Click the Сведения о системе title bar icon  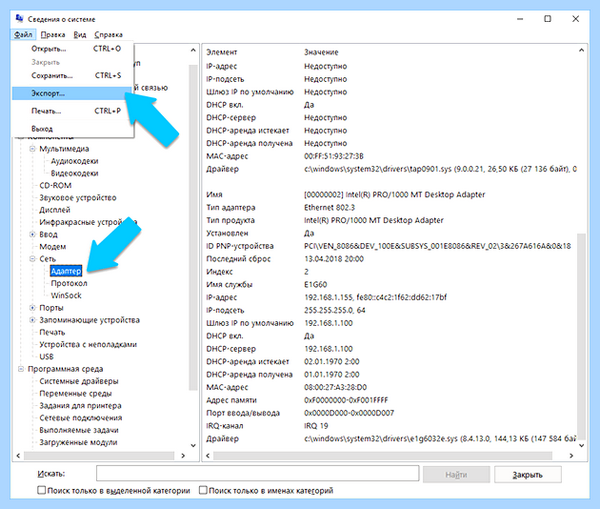point(19,18)
